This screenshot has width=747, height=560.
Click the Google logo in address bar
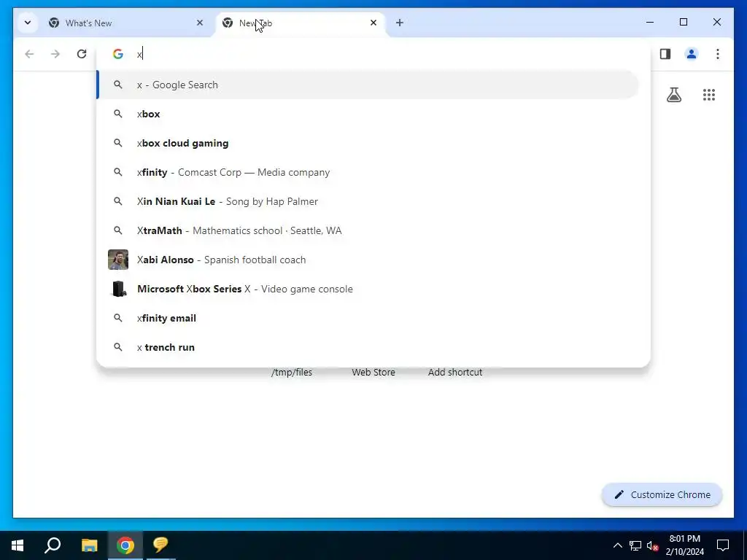118,54
